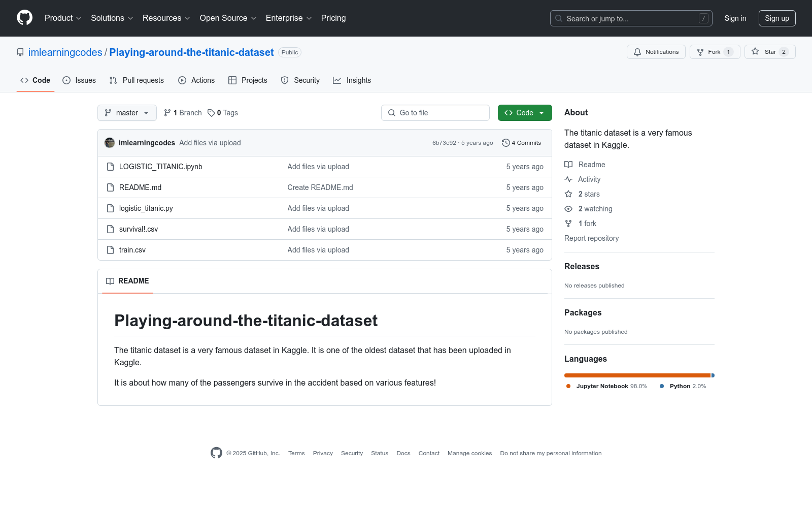Screen dimensions: 812x508
Task: Click the Sign in link
Action: [x=735, y=18]
